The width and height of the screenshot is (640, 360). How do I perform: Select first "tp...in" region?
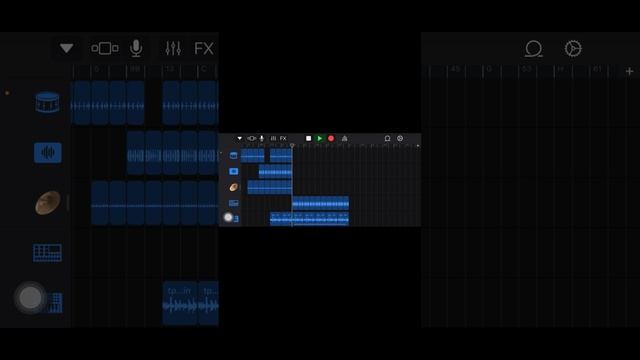click(x=180, y=303)
